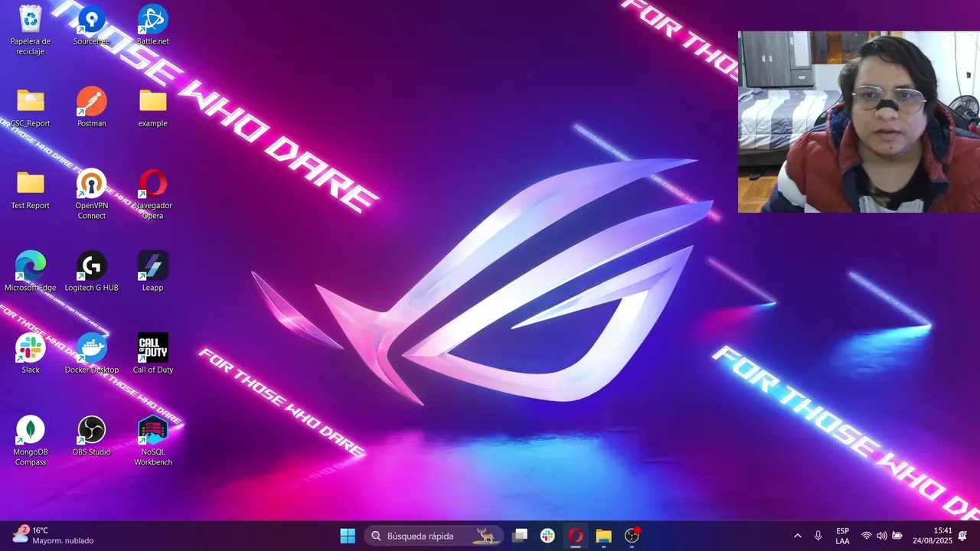Screen dimensions: 980x551
Task: Open Papelera de reciclaje desktop icon
Action: tap(31, 29)
